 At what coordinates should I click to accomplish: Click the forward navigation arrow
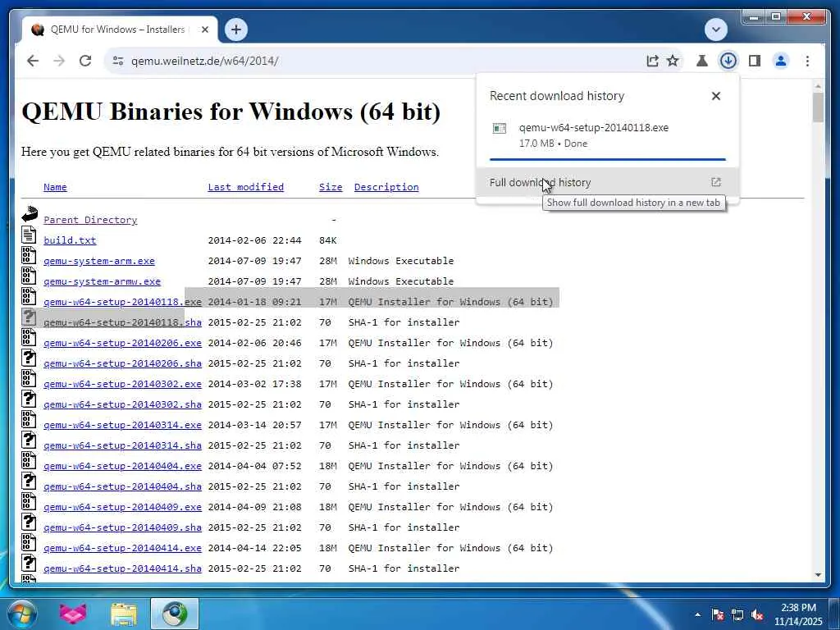pos(59,61)
